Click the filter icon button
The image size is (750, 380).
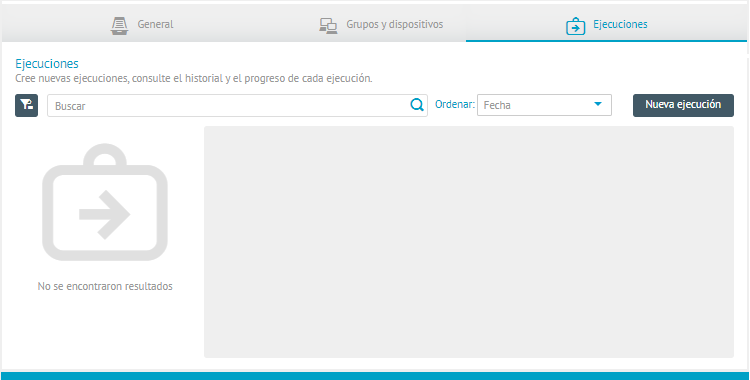pyautogui.click(x=26, y=105)
